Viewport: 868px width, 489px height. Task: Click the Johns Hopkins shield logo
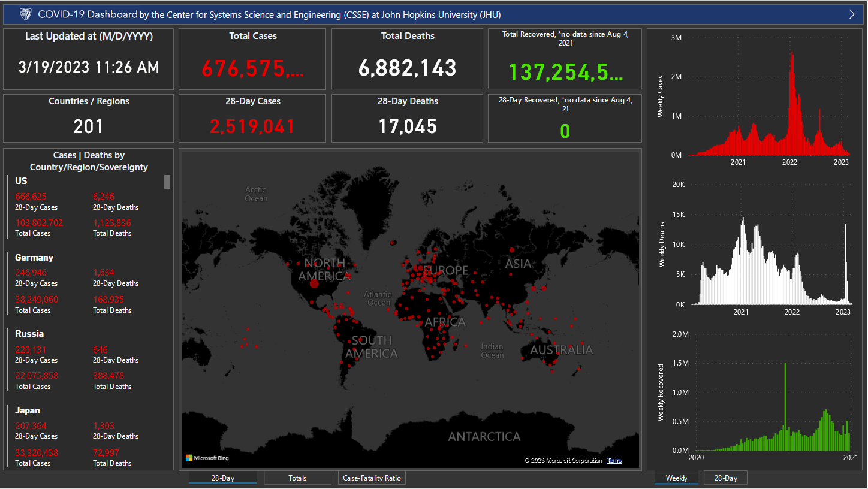coord(25,14)
